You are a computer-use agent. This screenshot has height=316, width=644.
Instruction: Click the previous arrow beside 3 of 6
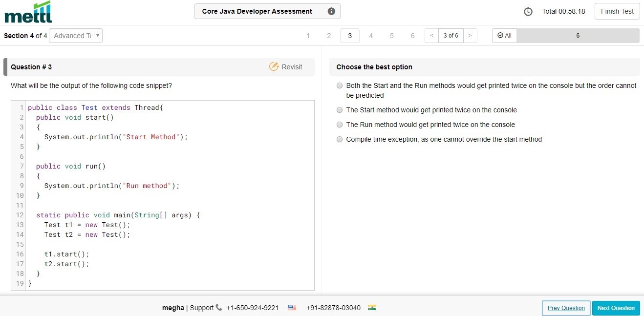432,35
